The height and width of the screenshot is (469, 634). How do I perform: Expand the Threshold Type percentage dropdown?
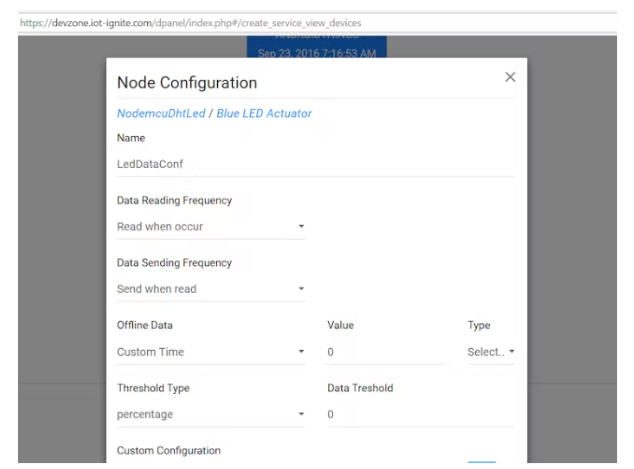210,414
